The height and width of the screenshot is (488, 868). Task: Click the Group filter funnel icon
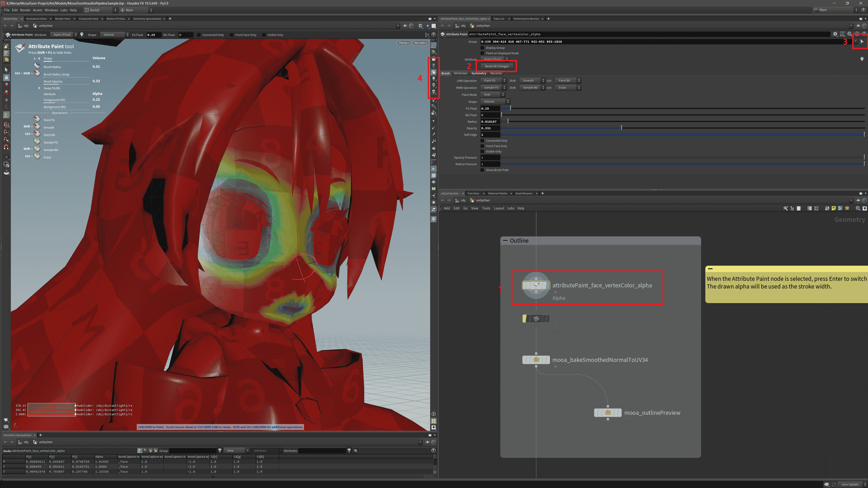(220, 451)
